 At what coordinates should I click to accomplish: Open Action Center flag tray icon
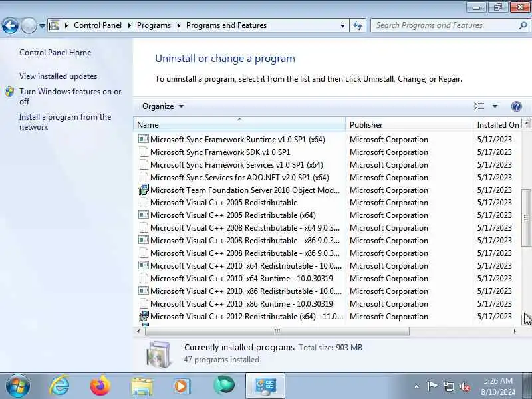pos(432,386)
